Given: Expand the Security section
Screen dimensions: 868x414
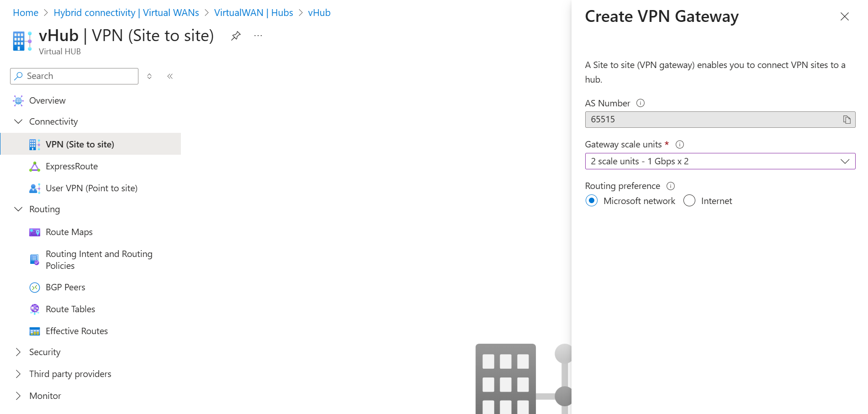Looking at the screenshot, I should point(18,352).
